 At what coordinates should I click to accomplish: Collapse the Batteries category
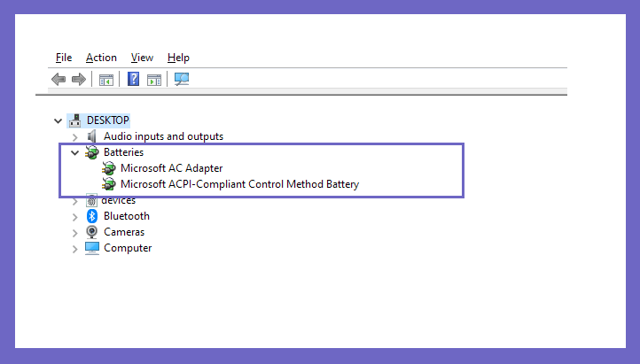coord(74,153)
